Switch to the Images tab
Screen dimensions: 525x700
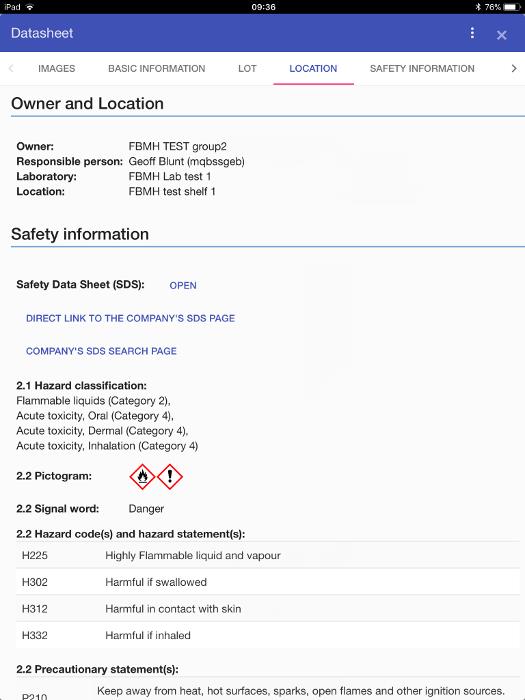(57, 68)
